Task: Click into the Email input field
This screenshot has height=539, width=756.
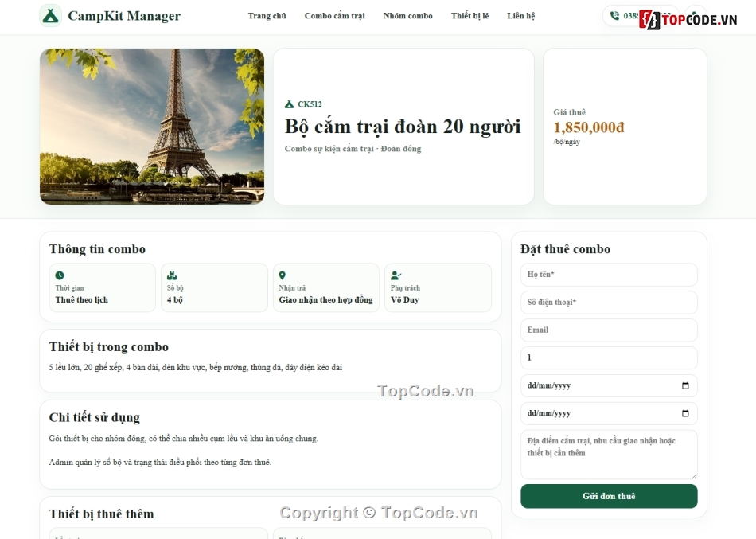Action: coord(609,330)
